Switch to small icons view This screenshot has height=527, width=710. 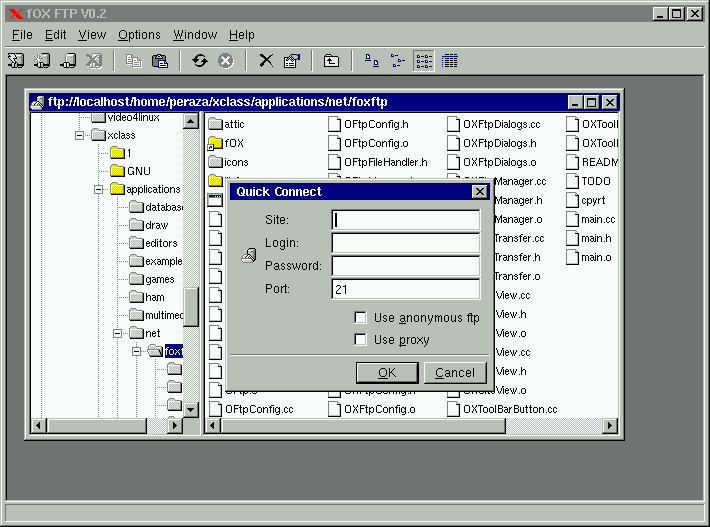coord(398,61)
